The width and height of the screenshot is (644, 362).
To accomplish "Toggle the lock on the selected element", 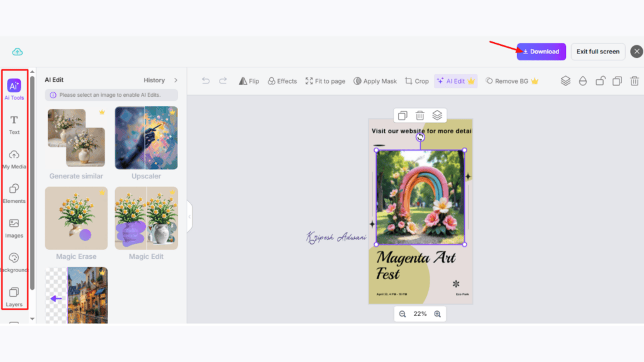I will 601,80.
